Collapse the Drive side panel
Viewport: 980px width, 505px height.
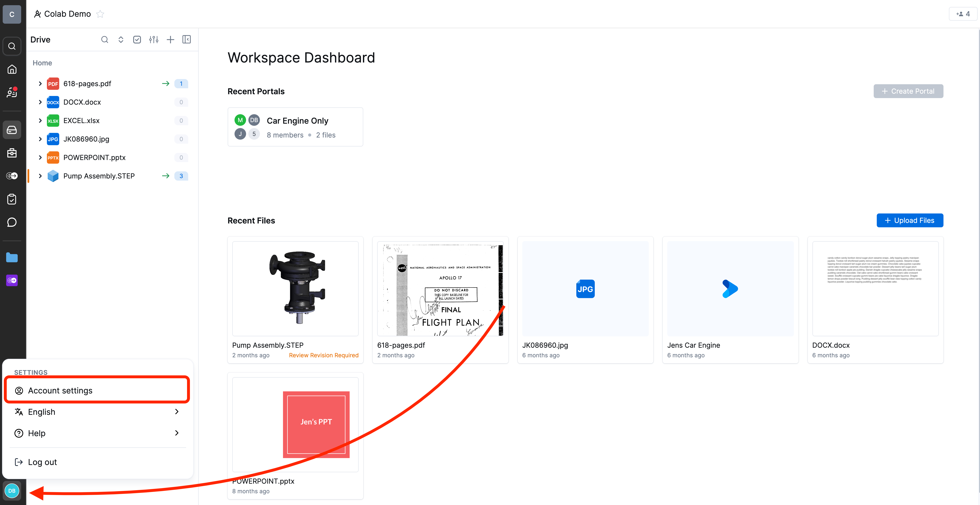[186, 40]
